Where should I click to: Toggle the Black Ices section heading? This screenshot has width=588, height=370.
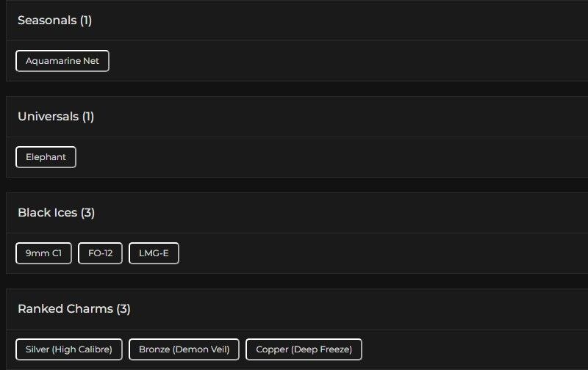coord(47,213)
